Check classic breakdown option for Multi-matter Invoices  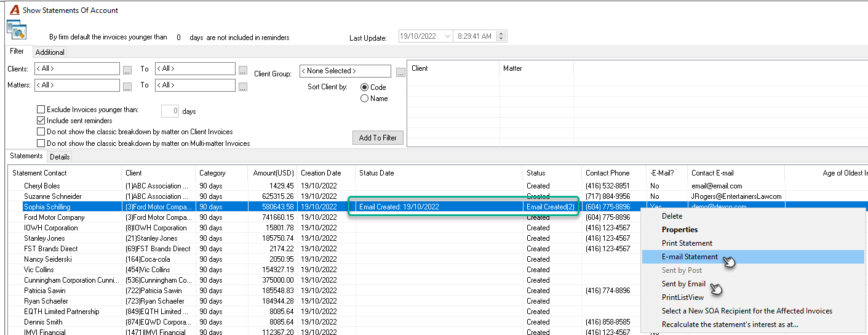pyautogui.click(x=41, y=143)
